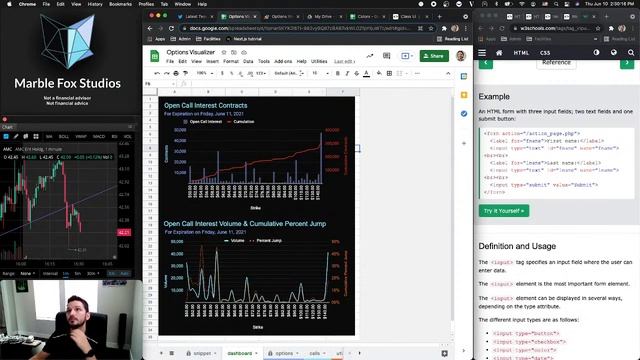
Task: Open w3schools hamburger menu icon
Action: pos(482,53)
